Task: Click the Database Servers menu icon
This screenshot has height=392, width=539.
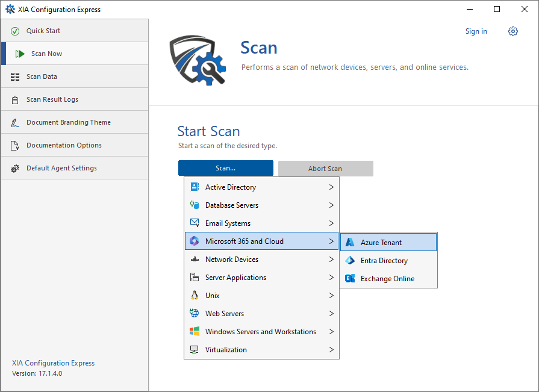Action: [x=195, y=205]
